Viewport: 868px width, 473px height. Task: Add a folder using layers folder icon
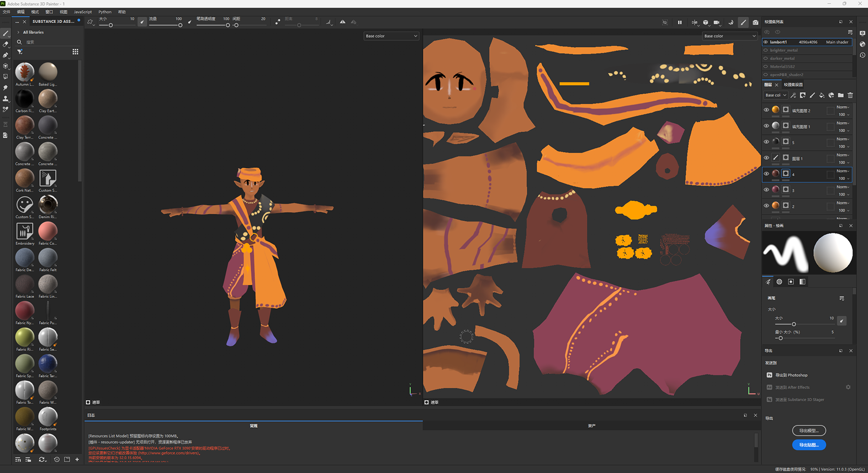click(x=840, y=95)
